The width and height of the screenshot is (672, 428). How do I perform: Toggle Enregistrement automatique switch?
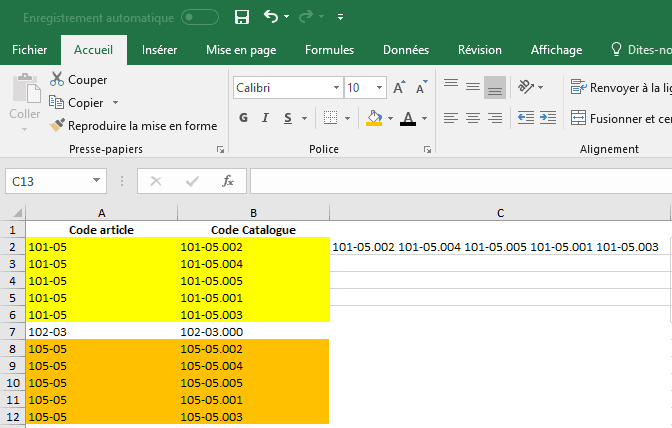(x=200, y=17)
